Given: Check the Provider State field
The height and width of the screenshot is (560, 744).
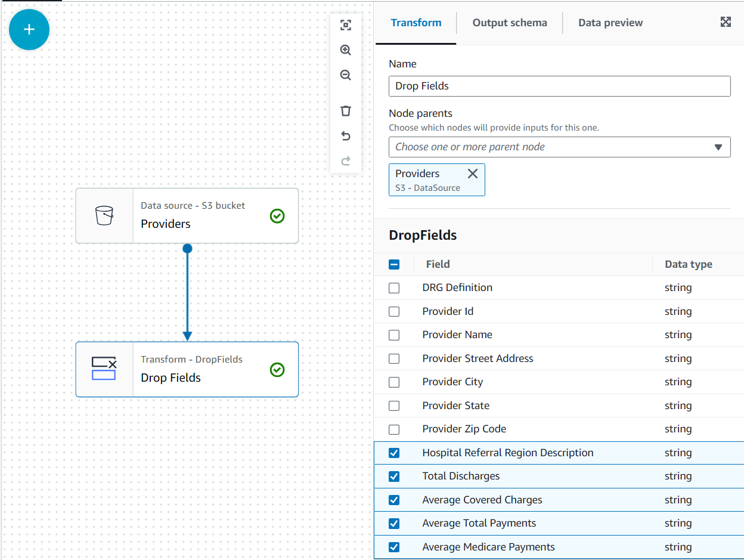Looking at the screenshot, I should click(x=394, y=406).
